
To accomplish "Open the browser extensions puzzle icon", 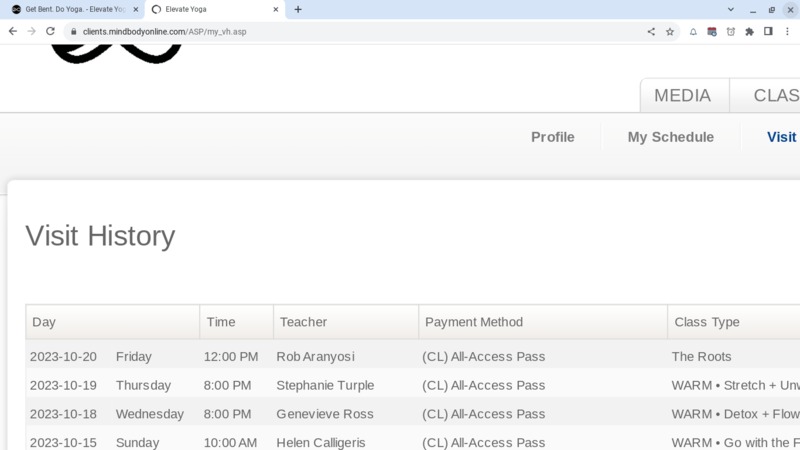I will tap(749, 32).
